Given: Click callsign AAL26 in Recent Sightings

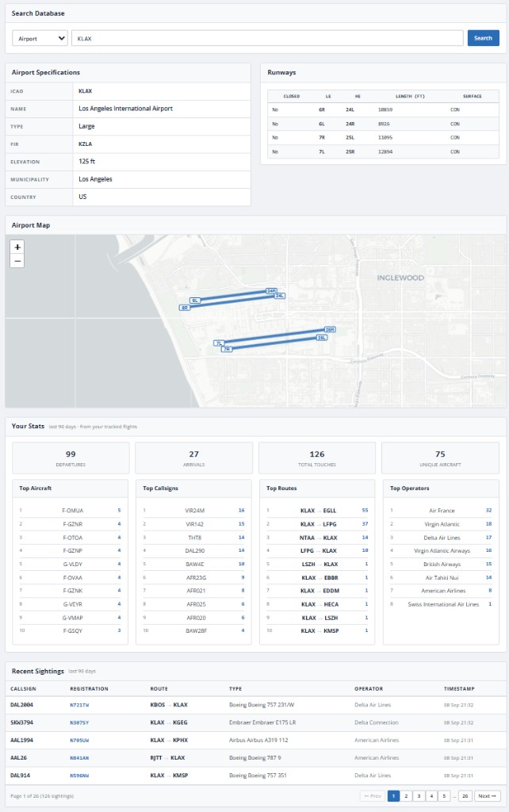Looking at the screenshot, I should (x=19, y=757).
